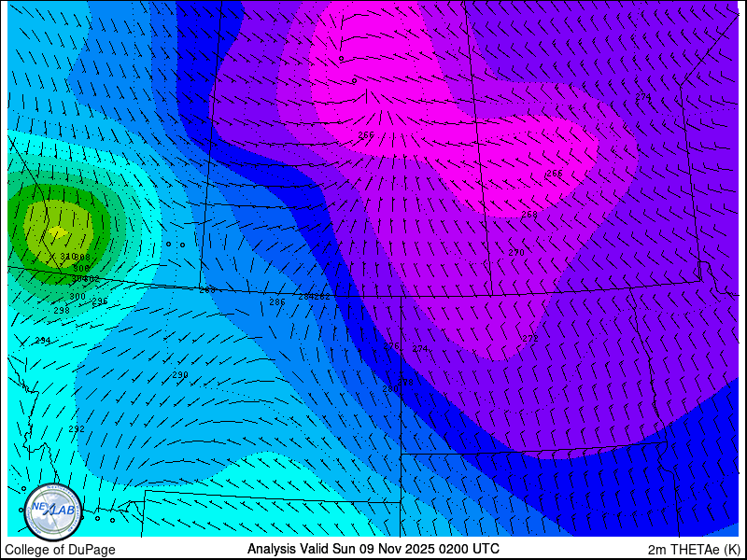Select the 292 contour label

77,429
